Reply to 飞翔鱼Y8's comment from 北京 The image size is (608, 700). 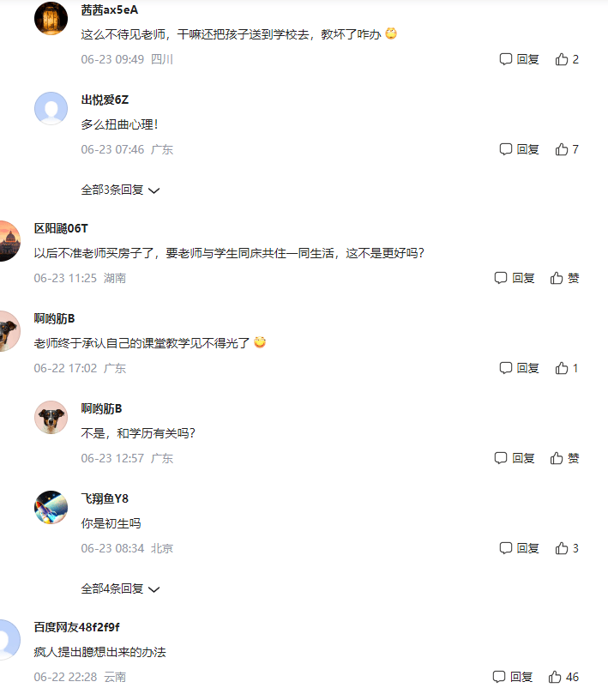(519, 548)
